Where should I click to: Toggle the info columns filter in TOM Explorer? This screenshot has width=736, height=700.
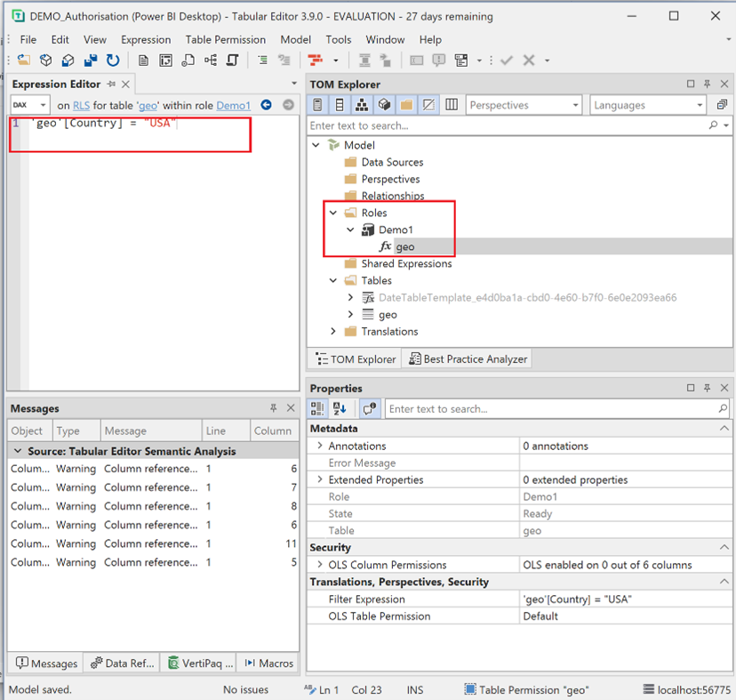[451, 105]
